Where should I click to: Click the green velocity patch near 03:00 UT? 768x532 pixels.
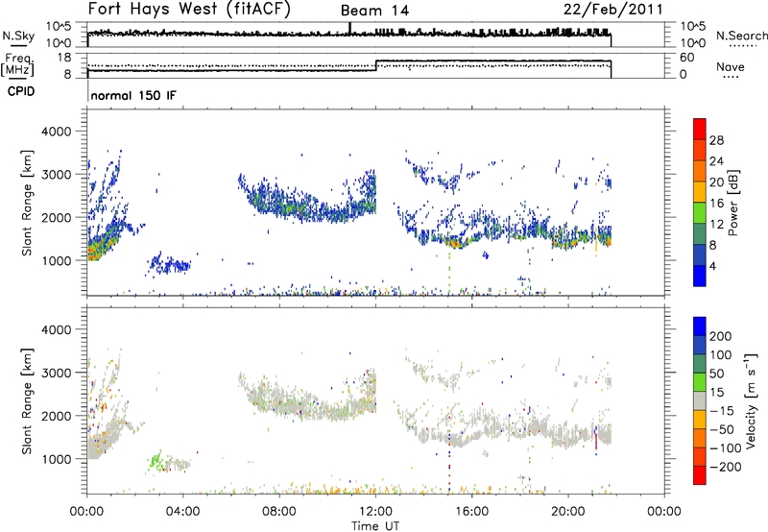click(156, 461)
